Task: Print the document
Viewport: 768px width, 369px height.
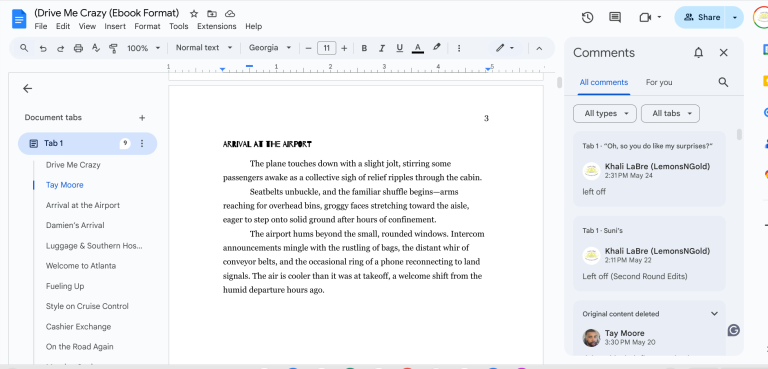Action: [78, 48]
